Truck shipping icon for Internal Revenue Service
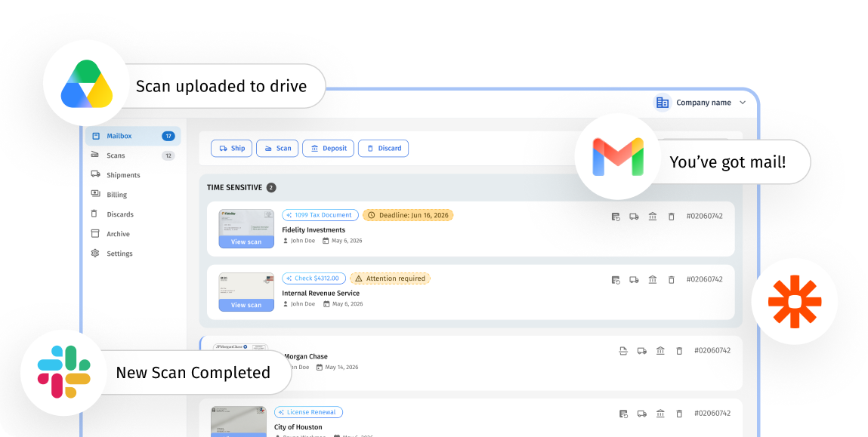Screen dimensions: 868x437 [634, 280]
